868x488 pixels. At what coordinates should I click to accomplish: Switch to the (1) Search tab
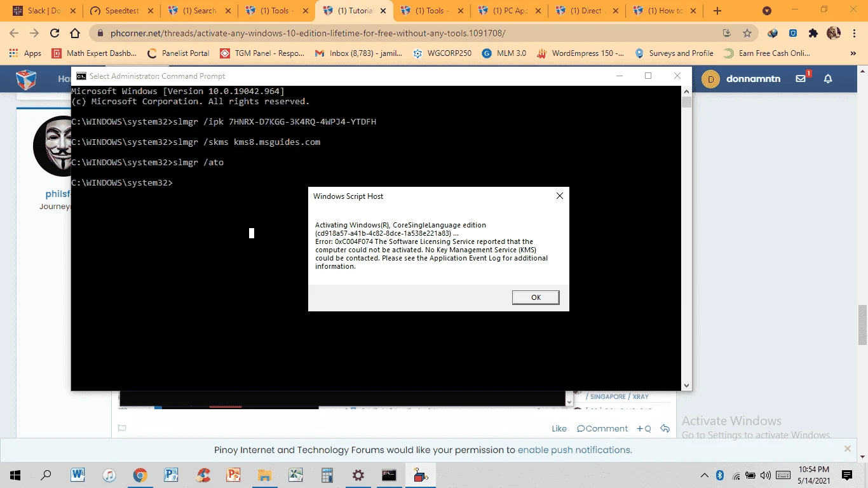click(x=199, y=11)
